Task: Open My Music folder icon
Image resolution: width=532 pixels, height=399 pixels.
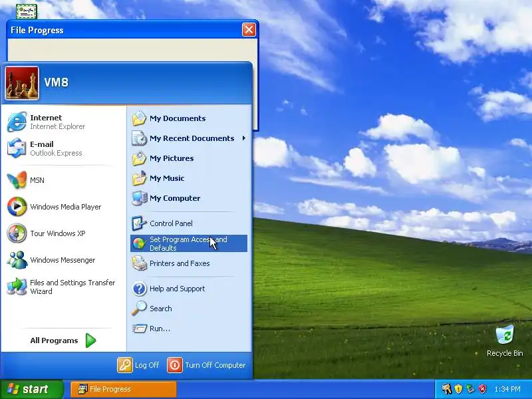Action: pos(139,178)
